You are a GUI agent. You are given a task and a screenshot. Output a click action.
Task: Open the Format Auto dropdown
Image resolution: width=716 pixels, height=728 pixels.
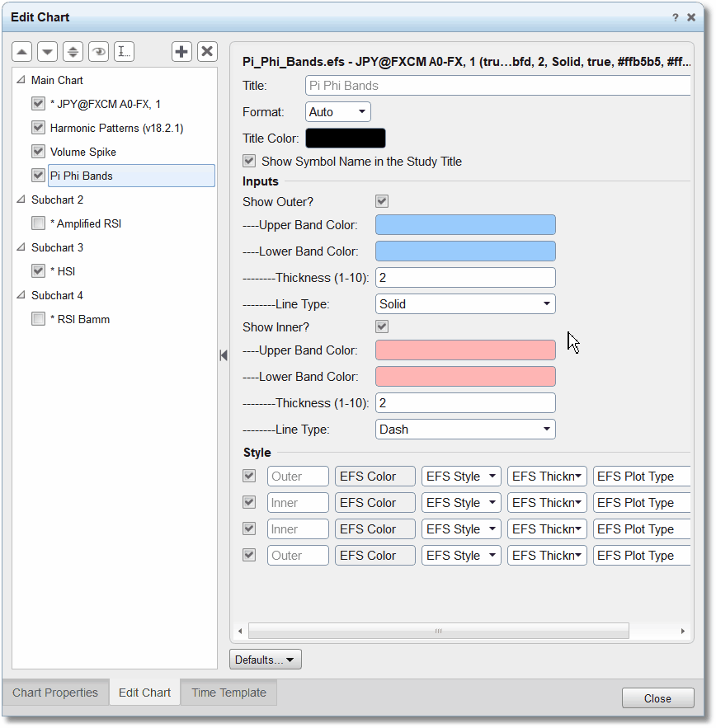pyautogui.click(x=337, y=112)
